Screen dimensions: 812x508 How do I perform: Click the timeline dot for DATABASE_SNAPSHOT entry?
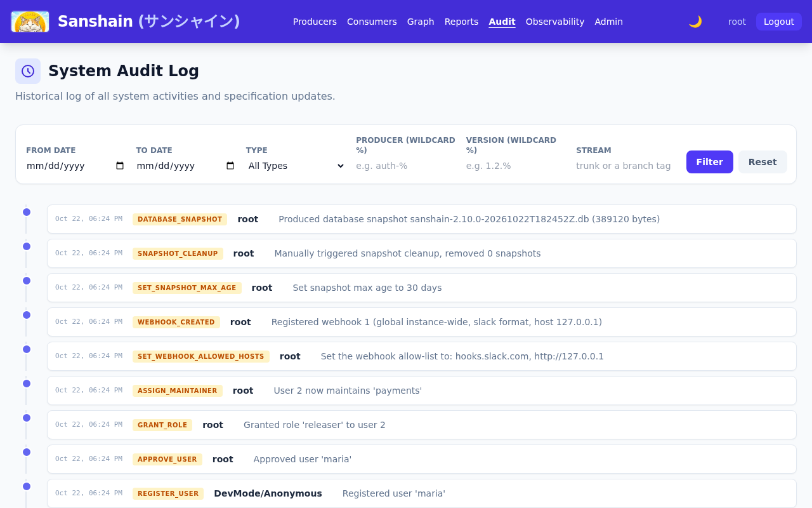(x=27, y=212)
